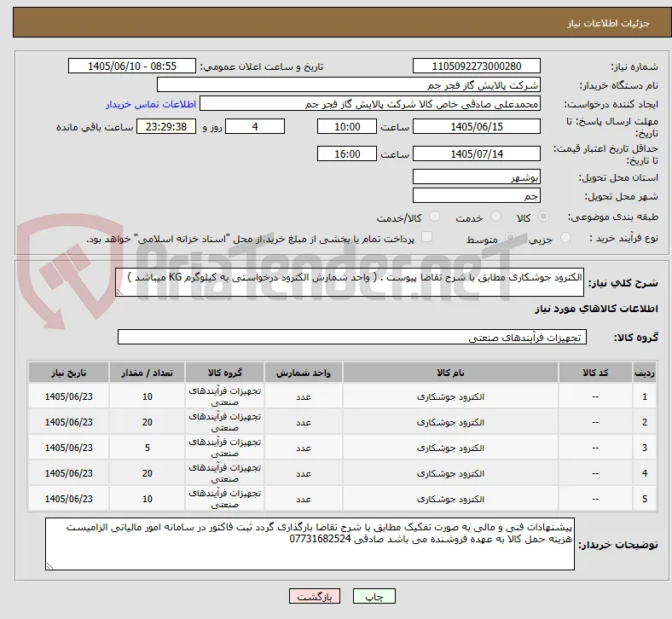Click the واحد شمارش column header
The width and height of the screenshot is (672, 619).
click(304, 373)
